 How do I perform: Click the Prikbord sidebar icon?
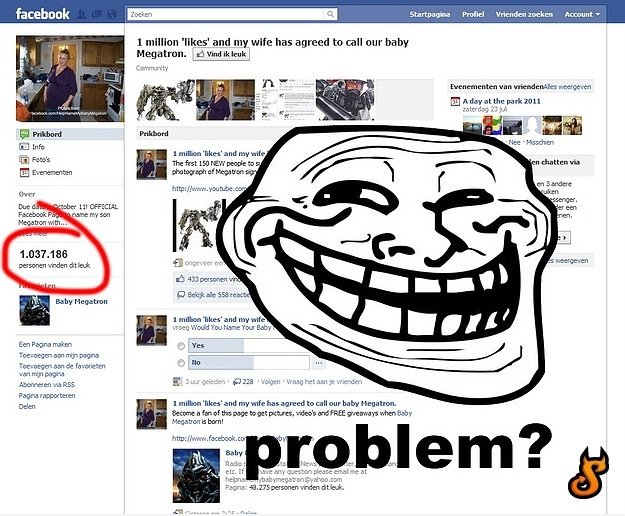point(24,134)
